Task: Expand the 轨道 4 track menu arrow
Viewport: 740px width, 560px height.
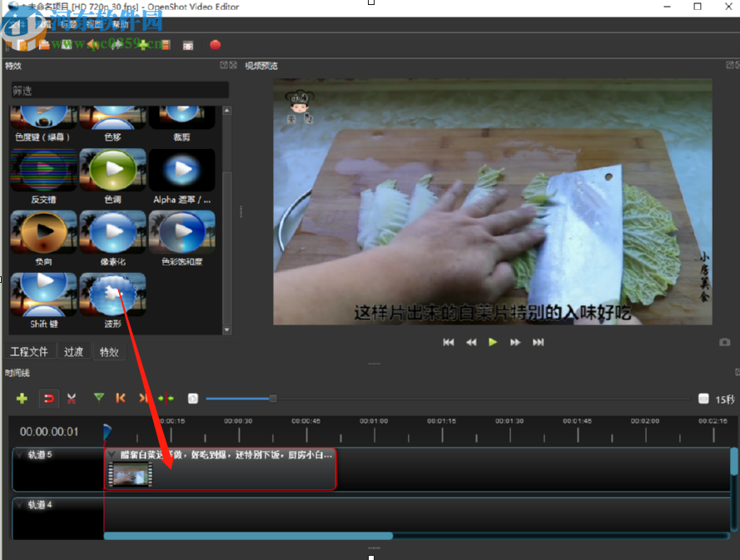Action: (x=19, y=505)
